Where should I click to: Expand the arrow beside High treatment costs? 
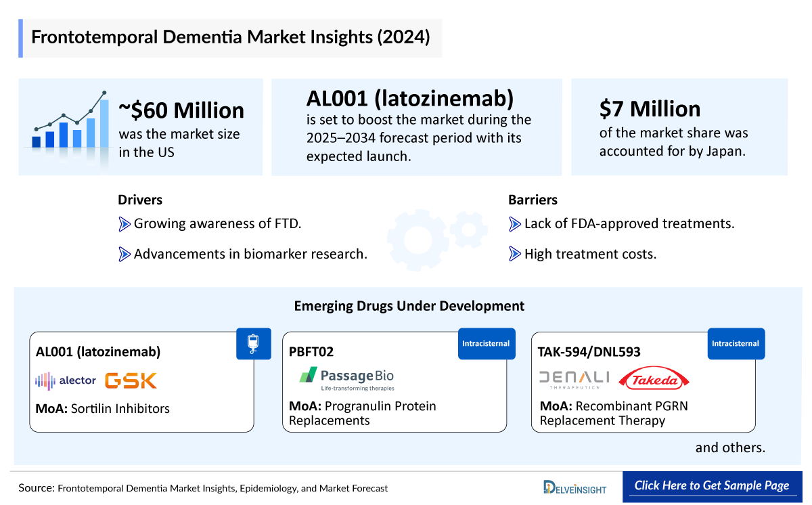pos(514,254)
